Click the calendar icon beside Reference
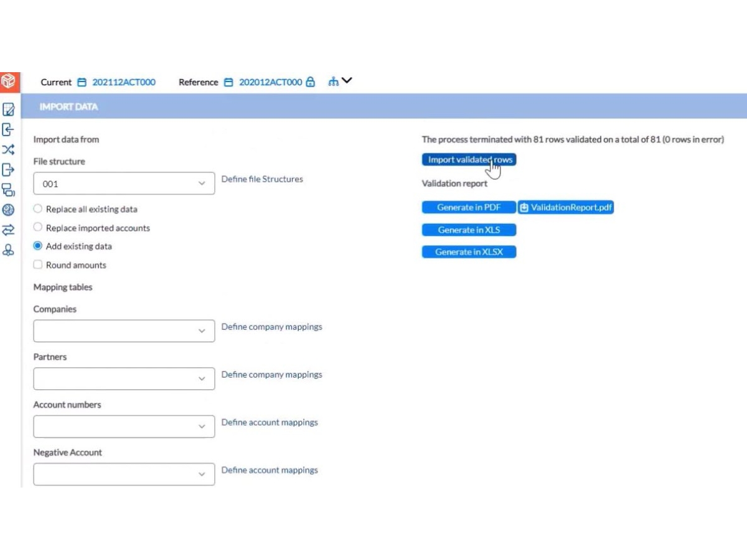This screenshot has height=560, width=747. pos(228,82)
